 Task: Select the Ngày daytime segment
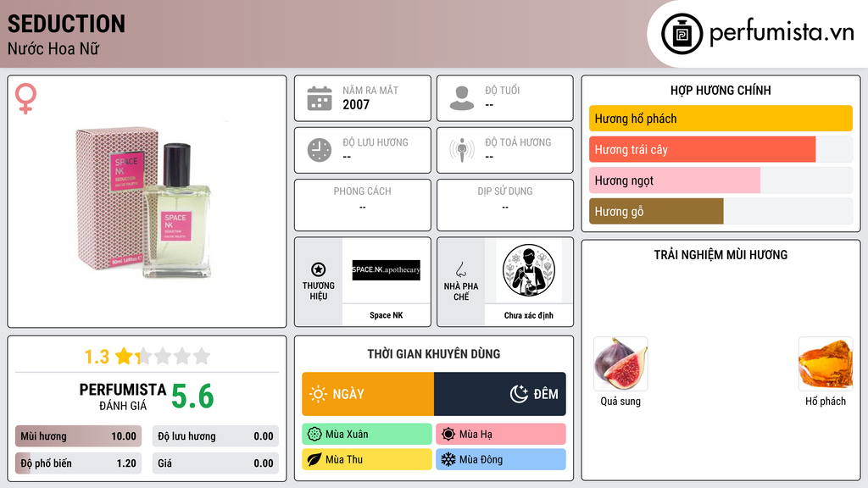[x=368, y=394]
